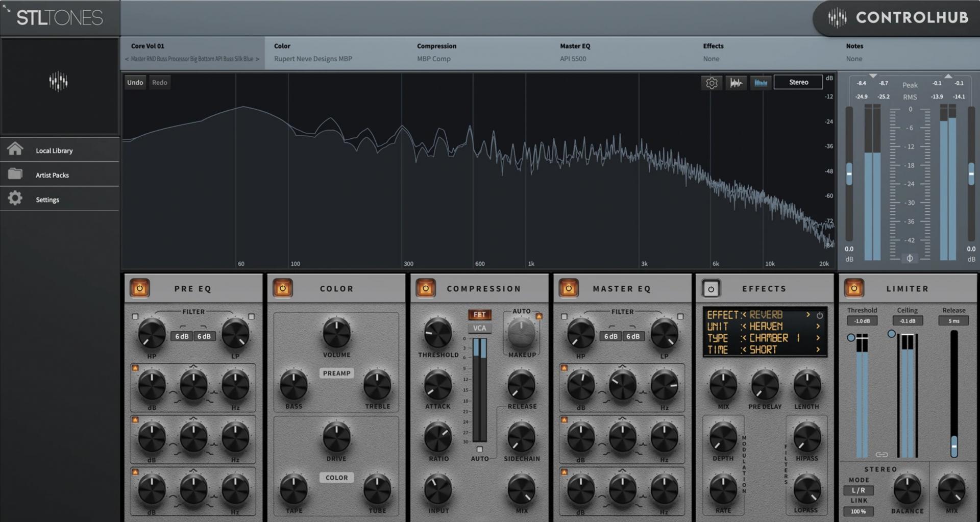Toggle stereo link chain icon in Limiter
Image resolution: width=980 pixels, height=522 pixels.
click(x=881, y=454)
